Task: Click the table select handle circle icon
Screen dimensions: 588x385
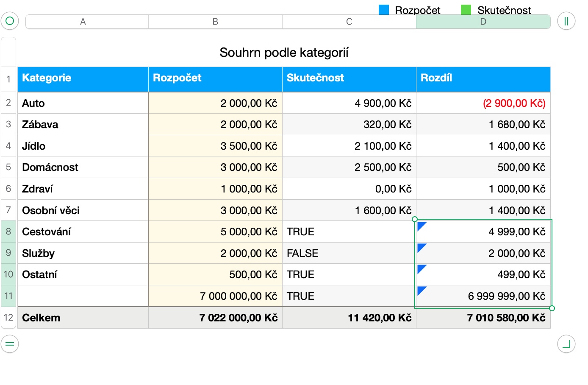Action: [x=10, y=21]
